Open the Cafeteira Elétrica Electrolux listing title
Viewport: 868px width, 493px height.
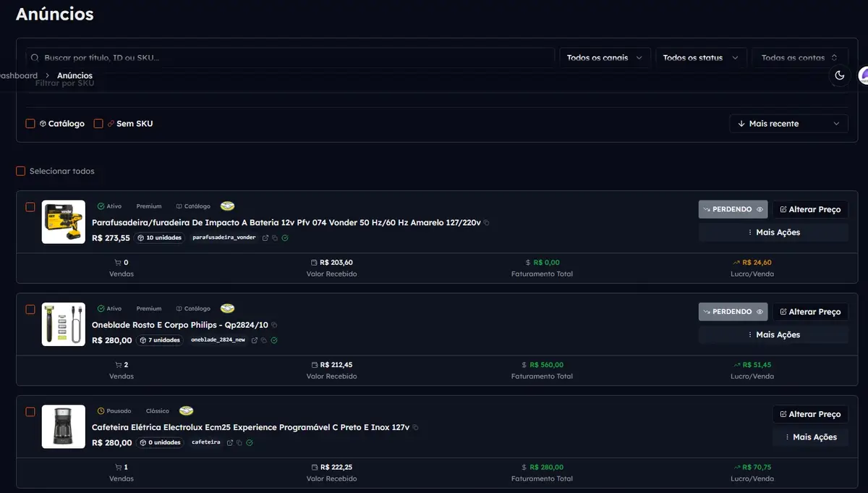(x=250, y=427)
